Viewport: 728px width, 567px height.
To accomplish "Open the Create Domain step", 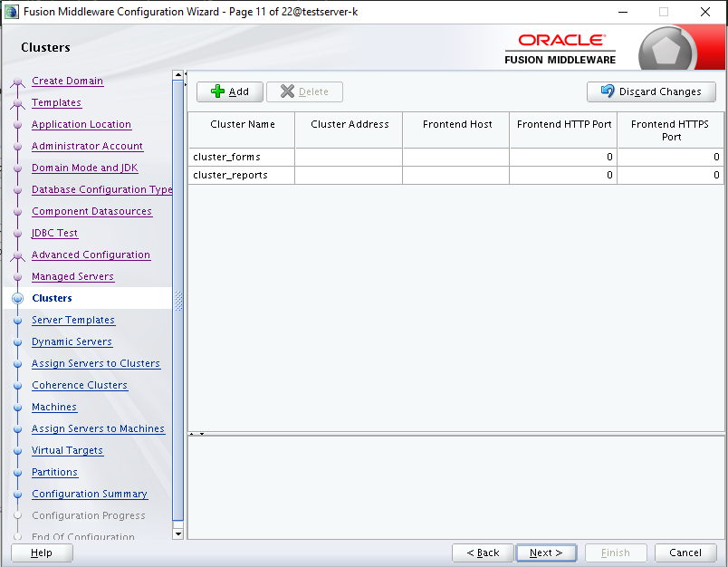I will (x=67, y=81).
